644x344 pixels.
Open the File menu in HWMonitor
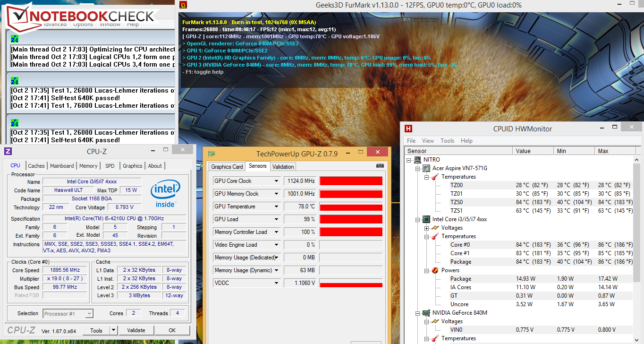pyautogui.click(x=411, y=141)
